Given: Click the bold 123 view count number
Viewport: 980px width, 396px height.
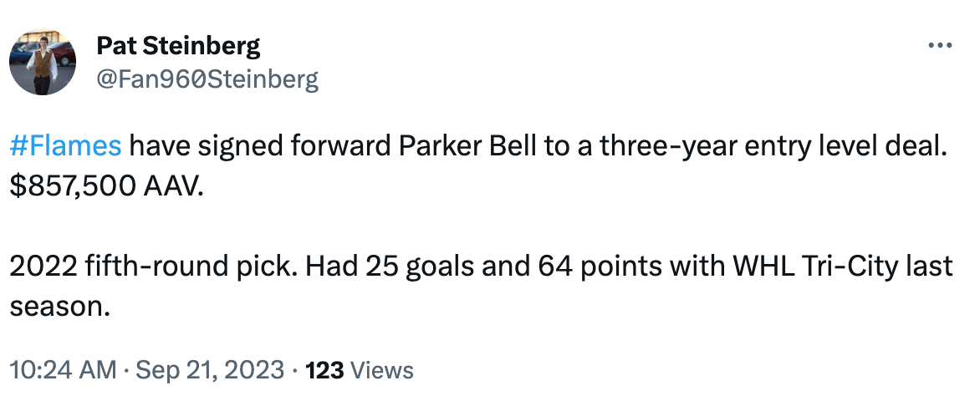Looking at the screenshot, I should pos(324,370).
